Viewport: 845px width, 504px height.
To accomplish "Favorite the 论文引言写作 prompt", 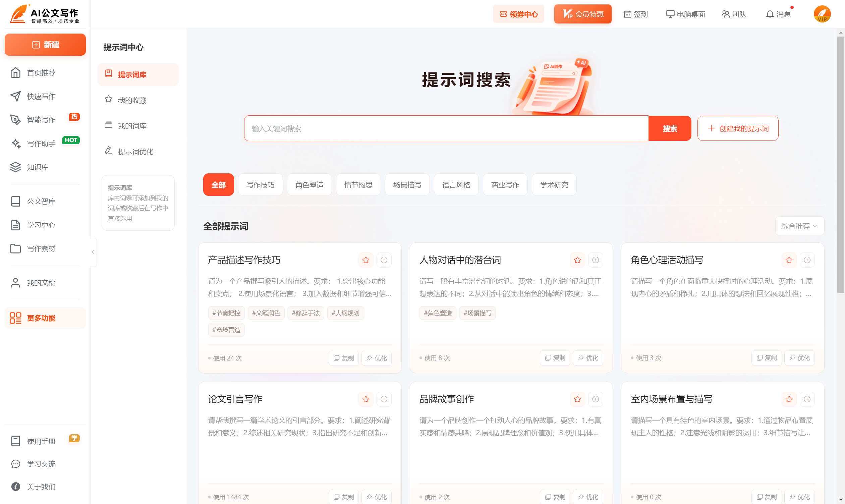I will tap(366, 399).
